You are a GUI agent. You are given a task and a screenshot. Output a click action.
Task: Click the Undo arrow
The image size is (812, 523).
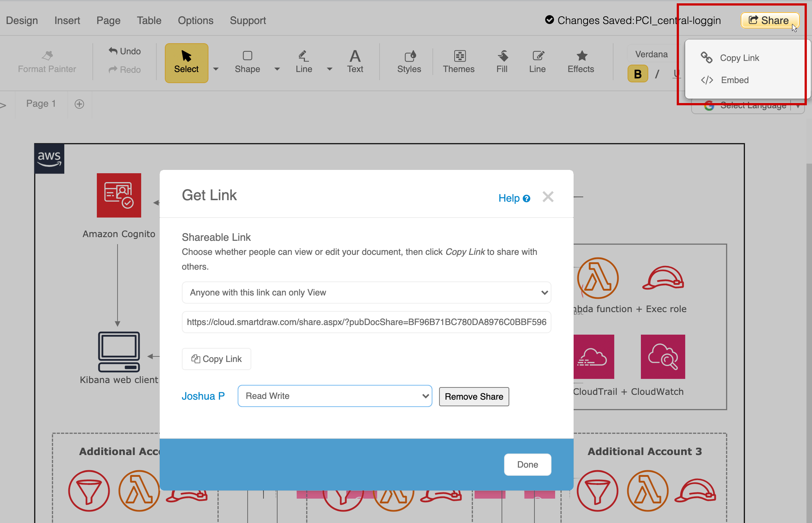[x=113, y=51]
